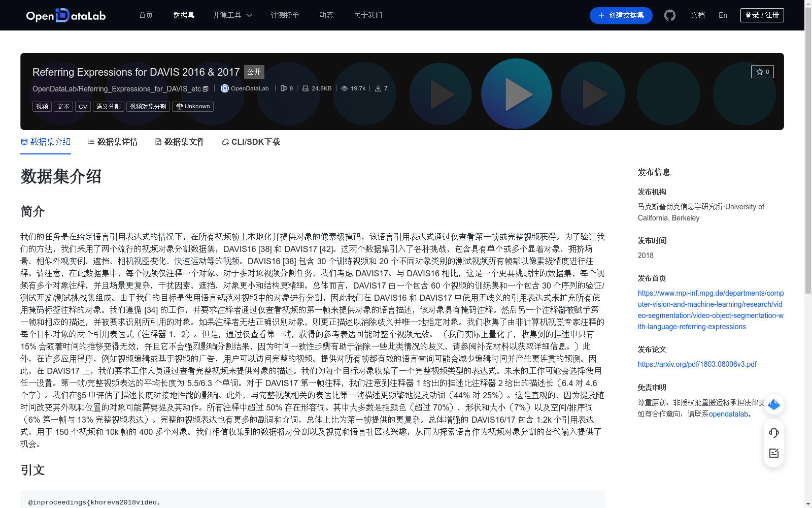Click the CV tag
This screenshot has height=508, width=812.
click(83, 106)
